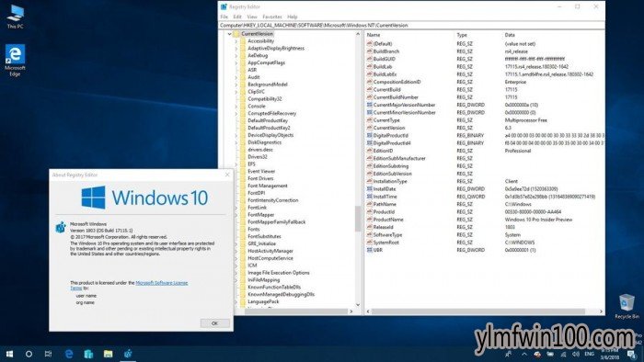This screenshot has width=644, height=362.
Task: Open the Microsoft Software License Terms link
Action: click(x=129, y=286)
